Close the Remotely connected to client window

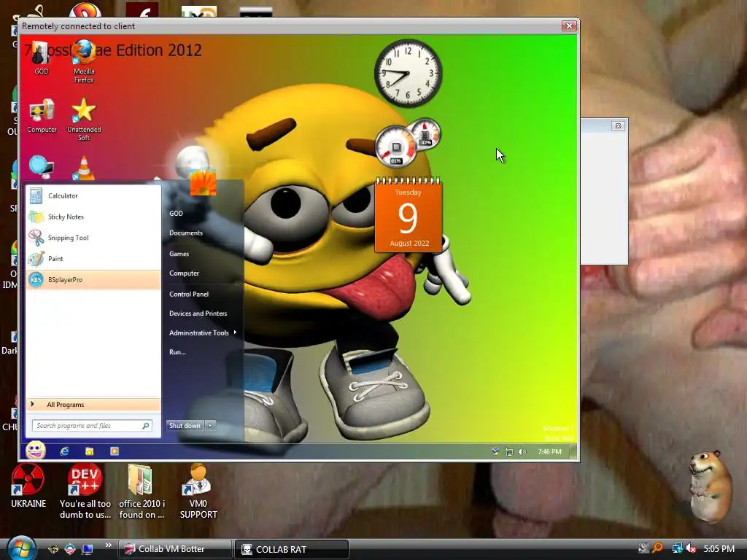569,26
